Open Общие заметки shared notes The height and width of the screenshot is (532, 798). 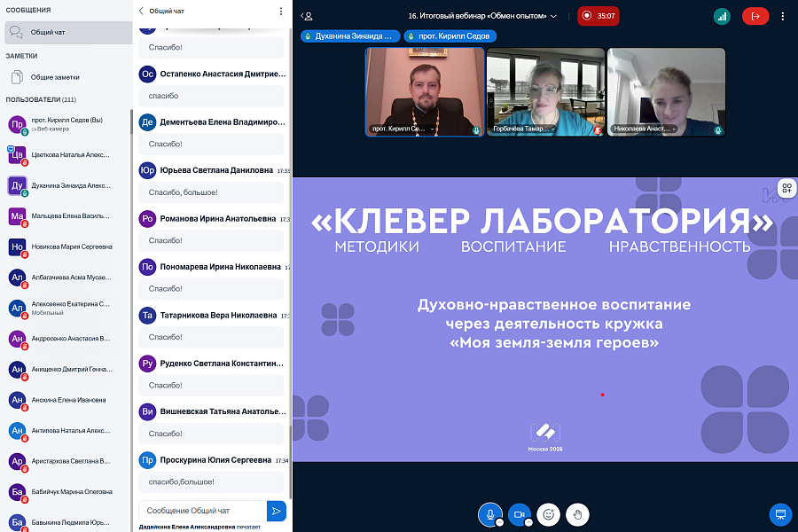pyautogui.click(x=68, y=77)
